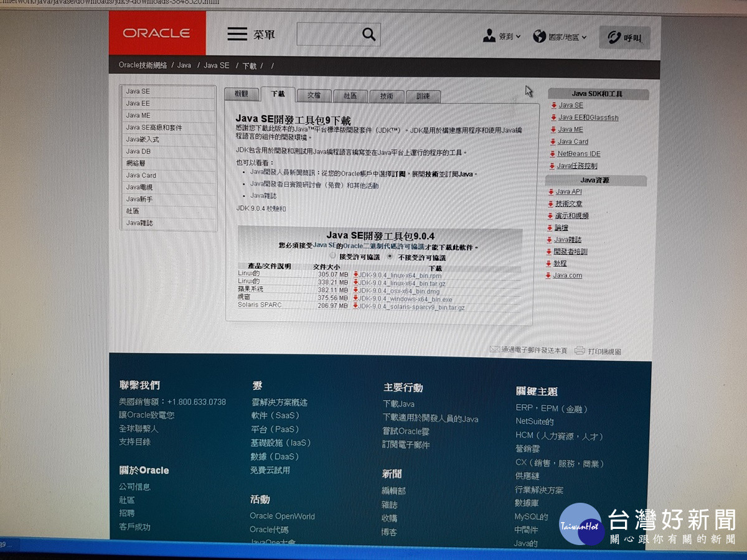Select Java嵌入式 in left sidebar
This screenshot has height=560, width=747.
tap(143, 139)
